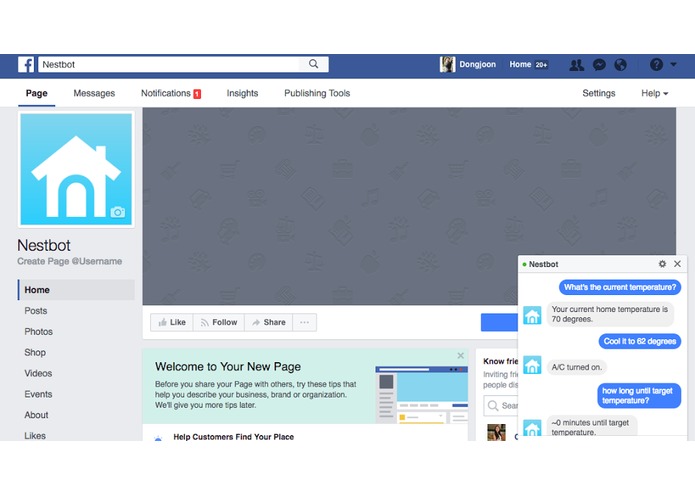Image resolution: width=695 pixels, height=494 pixels.
Task: Open the Notifications tab
Action: point(171,93)
